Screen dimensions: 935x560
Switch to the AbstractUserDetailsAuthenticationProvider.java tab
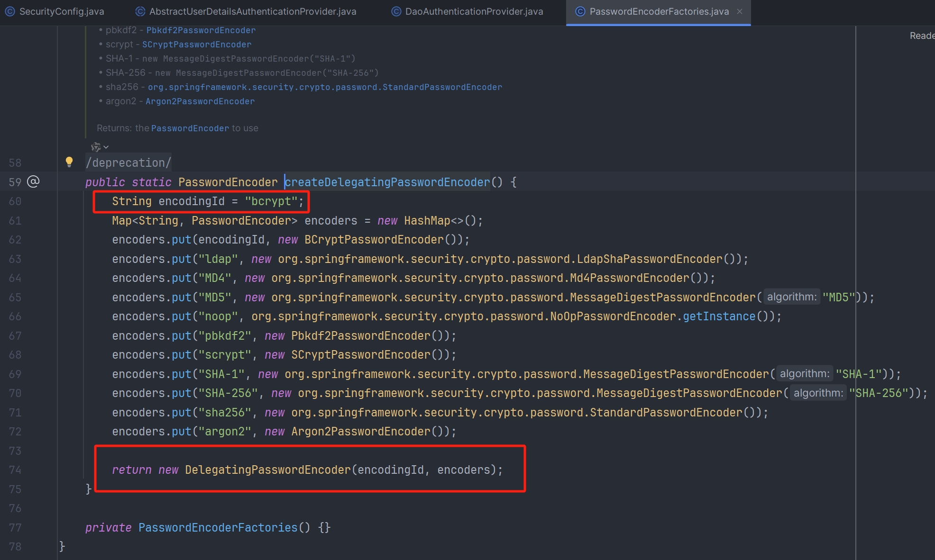(253, 11)
